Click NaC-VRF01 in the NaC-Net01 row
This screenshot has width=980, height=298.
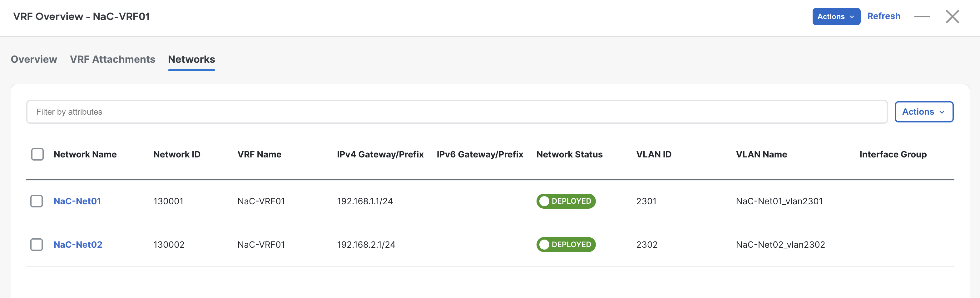(261, 201)
